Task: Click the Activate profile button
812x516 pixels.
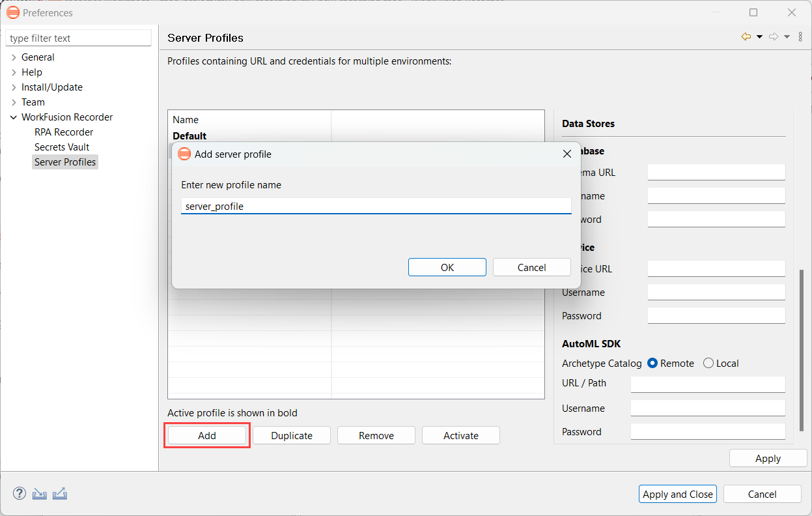Action: click(x=461, y=435)
